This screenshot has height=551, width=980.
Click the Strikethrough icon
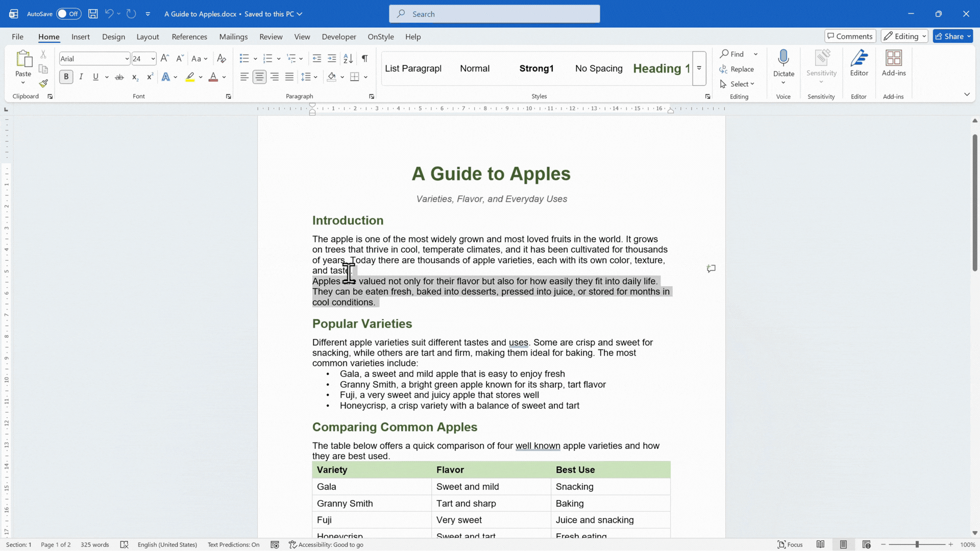pos(119,77)
